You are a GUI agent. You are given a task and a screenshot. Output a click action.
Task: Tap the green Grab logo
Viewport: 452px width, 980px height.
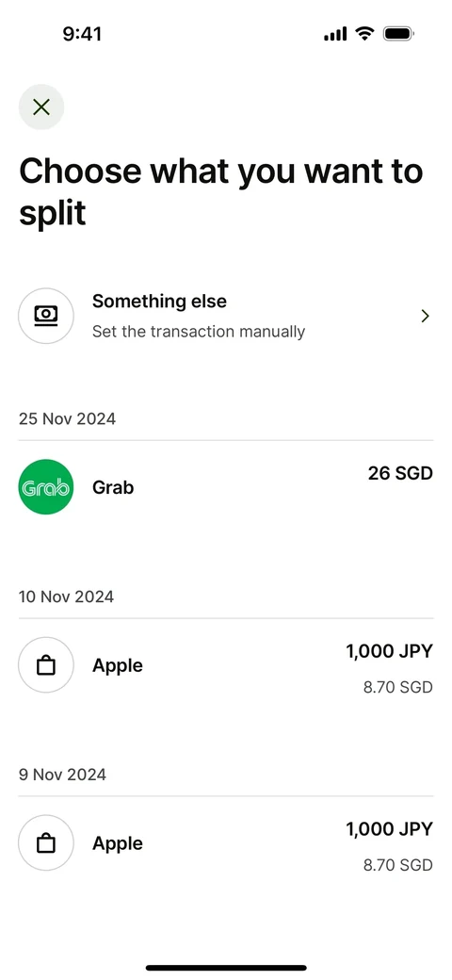[46, 487]
